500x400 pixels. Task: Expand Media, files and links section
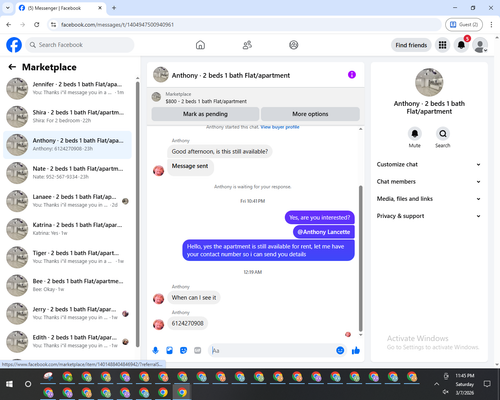[429, 199]
